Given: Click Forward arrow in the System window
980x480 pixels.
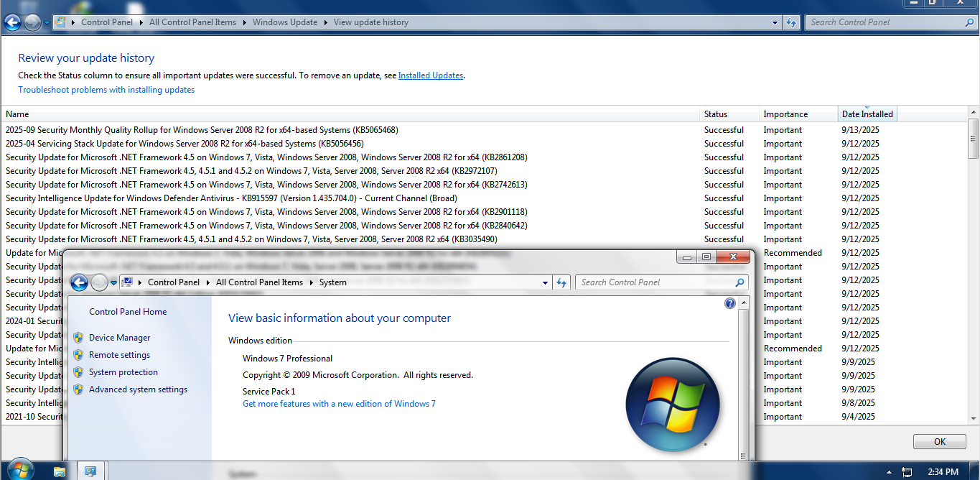Looking at the screenshot, I should pyautogui.click(x=99, y=283).
